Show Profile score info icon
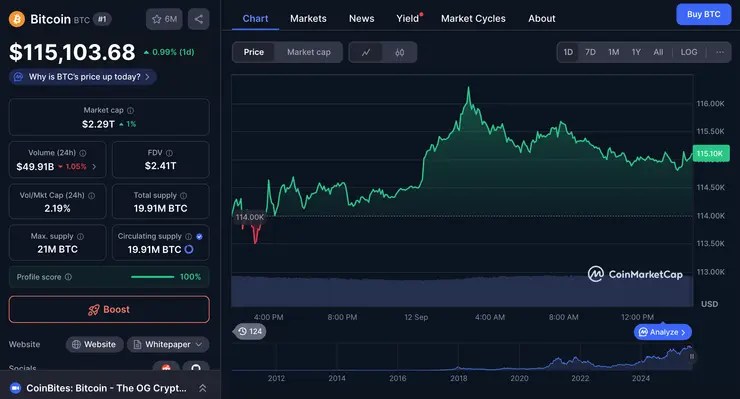740x399 pixels. (x=68, y=277)
